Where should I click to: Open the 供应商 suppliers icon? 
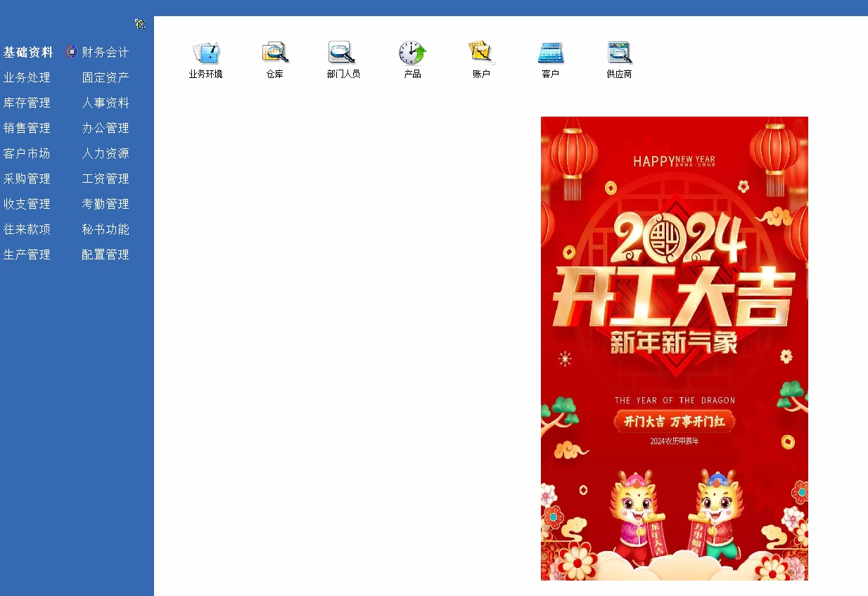tap(619, 54)
